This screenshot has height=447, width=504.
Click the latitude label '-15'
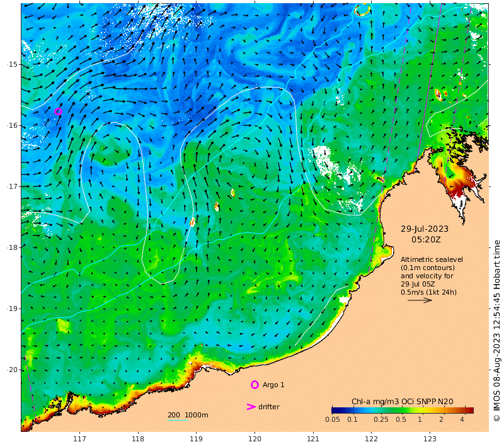[12, 65]
